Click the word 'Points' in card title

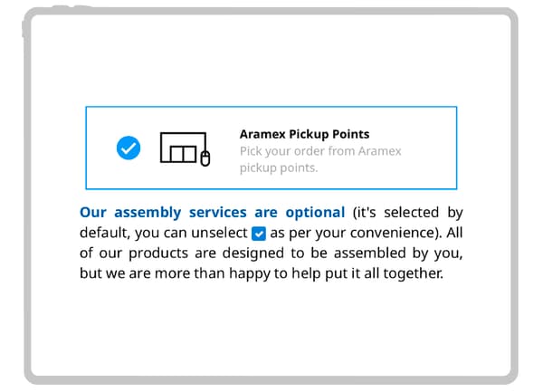click(x=351, y=134)
